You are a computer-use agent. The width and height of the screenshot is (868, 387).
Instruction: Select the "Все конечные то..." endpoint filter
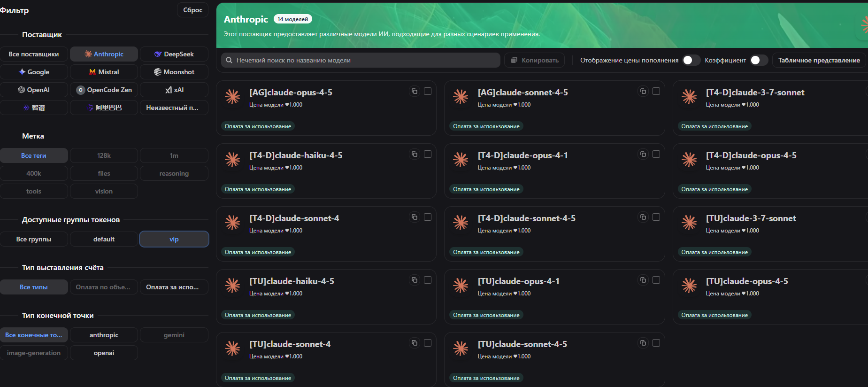(x=34, y=335)
